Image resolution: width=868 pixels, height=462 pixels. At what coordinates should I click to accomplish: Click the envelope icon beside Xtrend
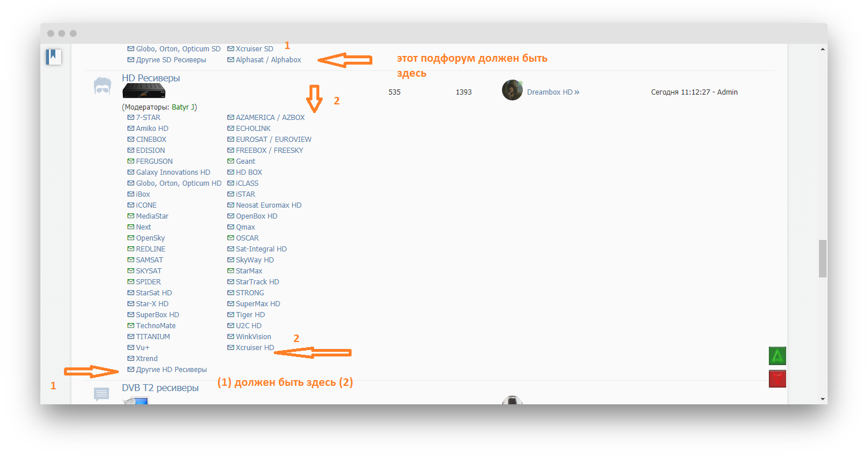[x=131, y=359]
